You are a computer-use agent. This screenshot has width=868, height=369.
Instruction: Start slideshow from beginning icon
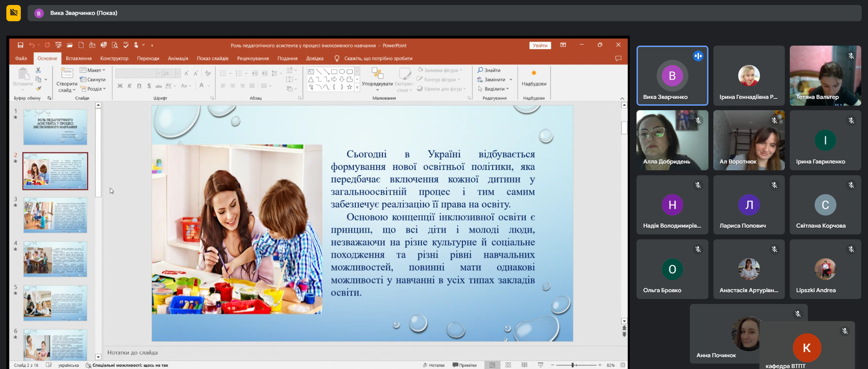point(58,45)
